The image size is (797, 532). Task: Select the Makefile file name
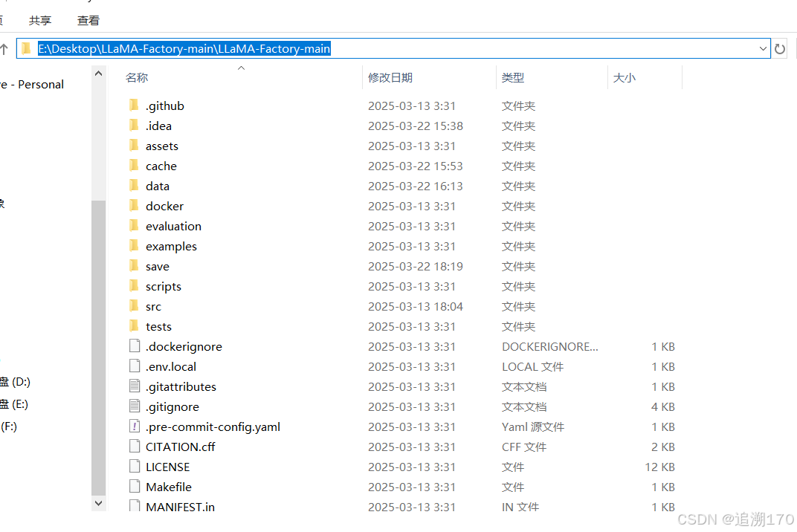pyautogui.click(x=169, y=487)
